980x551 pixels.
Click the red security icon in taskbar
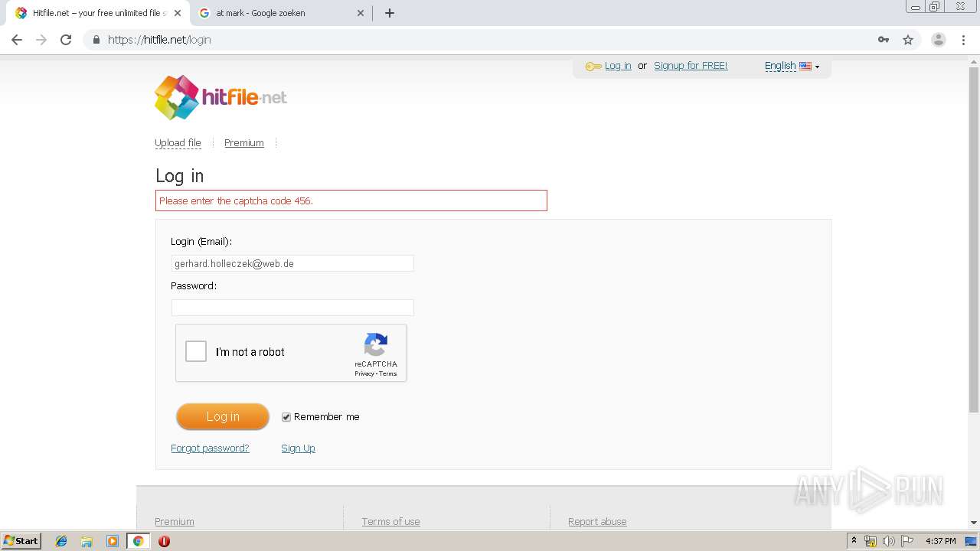pos(164,541)
